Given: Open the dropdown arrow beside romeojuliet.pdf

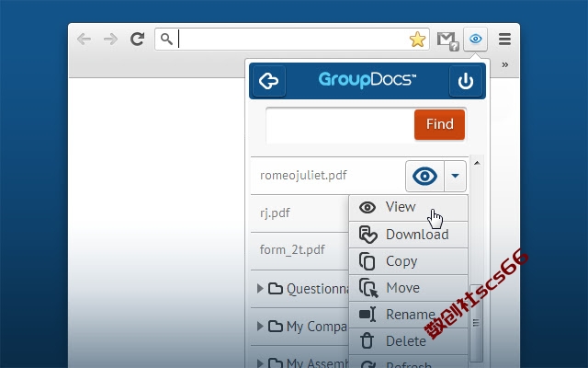Looking at the screenshot, I should [456, 176].
